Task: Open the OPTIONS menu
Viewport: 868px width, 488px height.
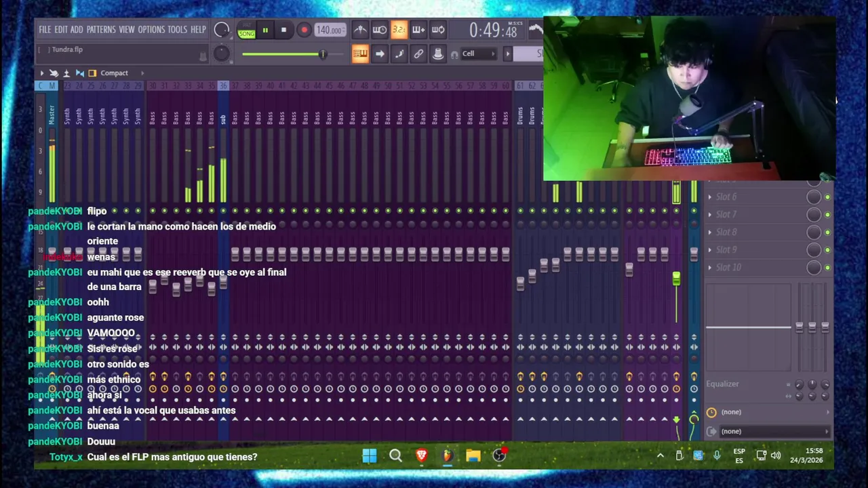Action: coord(151,30)
